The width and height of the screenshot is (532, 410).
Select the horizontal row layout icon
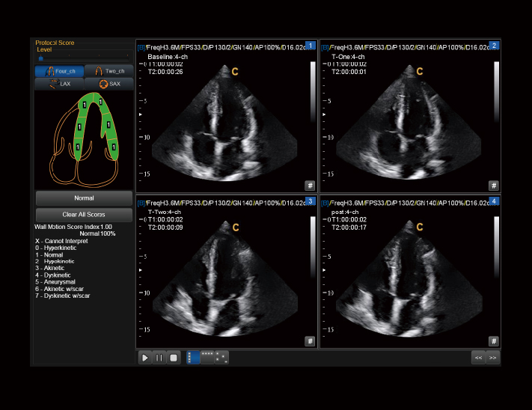pos(207,358)
